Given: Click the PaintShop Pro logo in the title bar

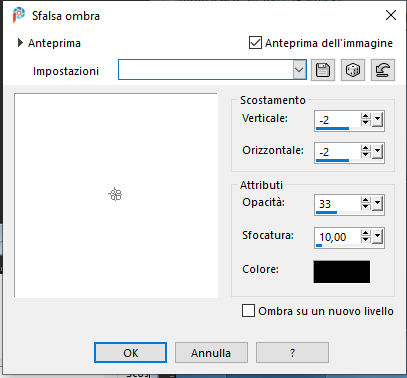Looking at the screenshot, I should [x=19, y=15].
